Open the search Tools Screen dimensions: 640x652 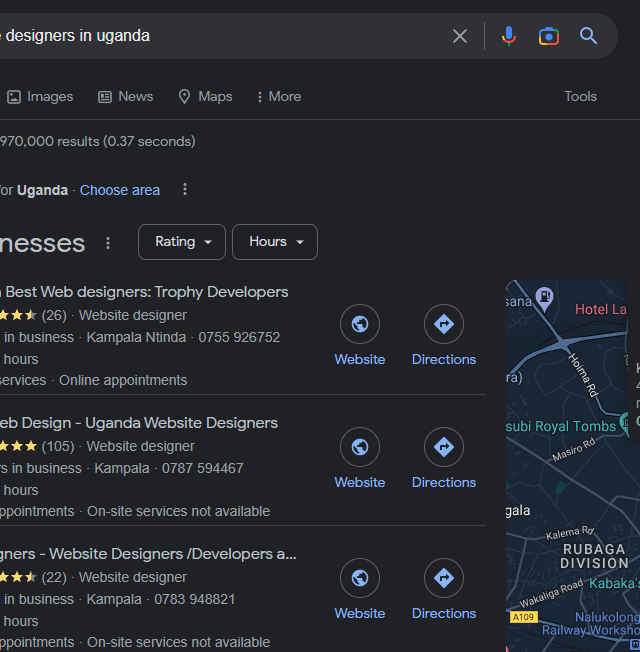[580, 96]
